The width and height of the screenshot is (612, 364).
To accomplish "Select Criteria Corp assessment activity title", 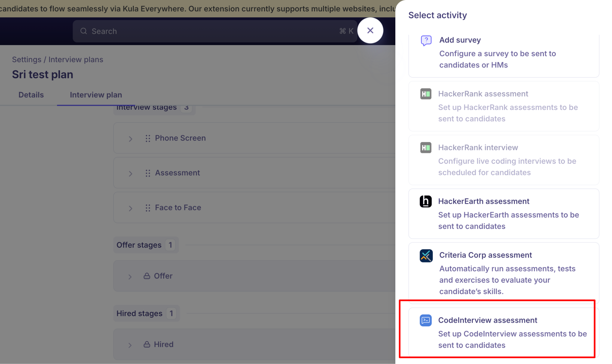I will (486, 255).
